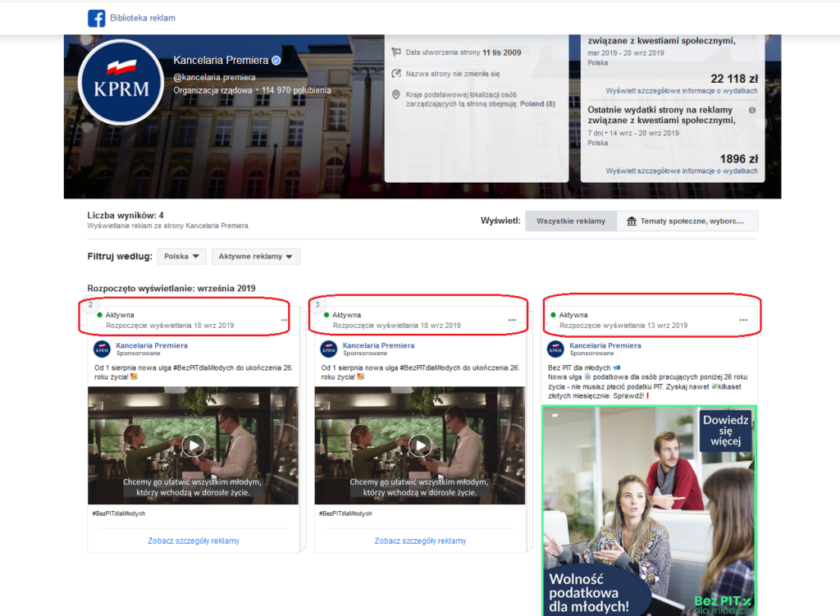Click the location pin icon beside 'Kraje podstawowej lokalizacji'

tap(396, 95)
